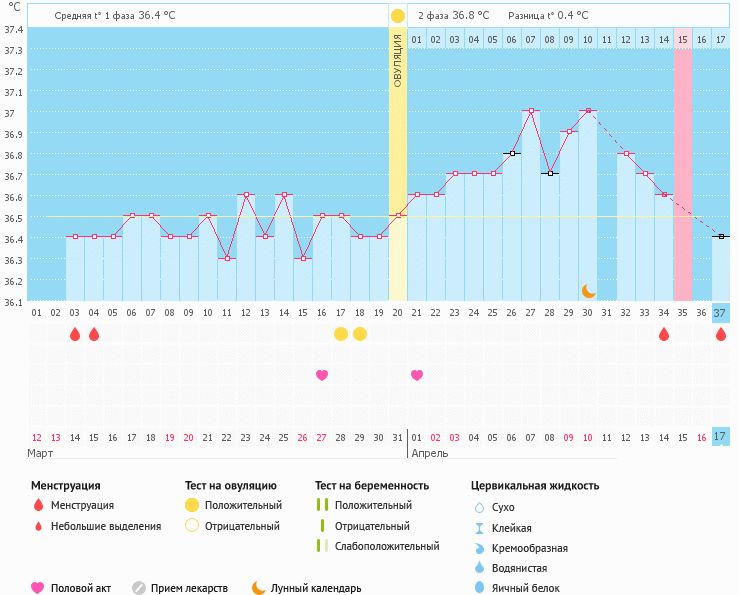739x595 pixels.
Task: Click the temperature point on cycle day 12
Action: click(246, 195)
